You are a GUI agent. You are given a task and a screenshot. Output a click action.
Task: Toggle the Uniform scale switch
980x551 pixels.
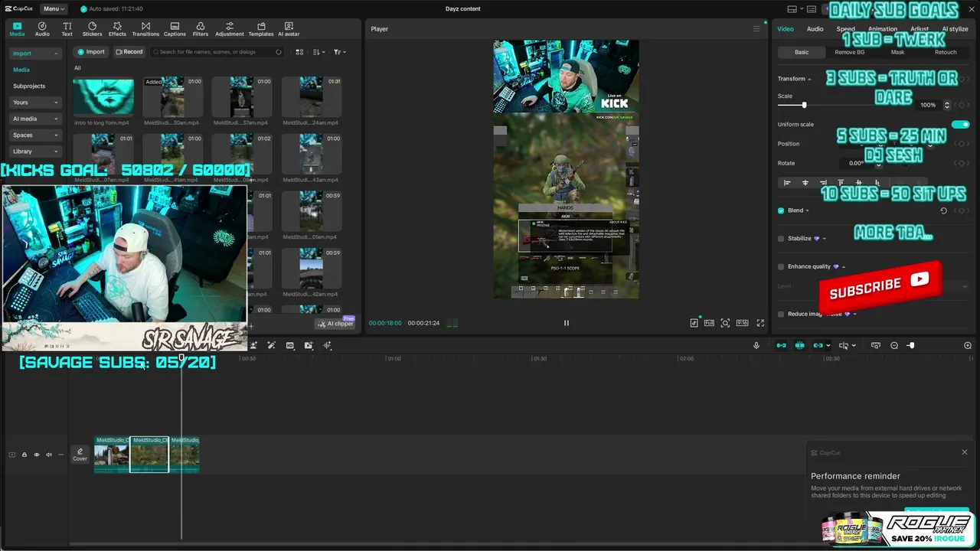960,124
